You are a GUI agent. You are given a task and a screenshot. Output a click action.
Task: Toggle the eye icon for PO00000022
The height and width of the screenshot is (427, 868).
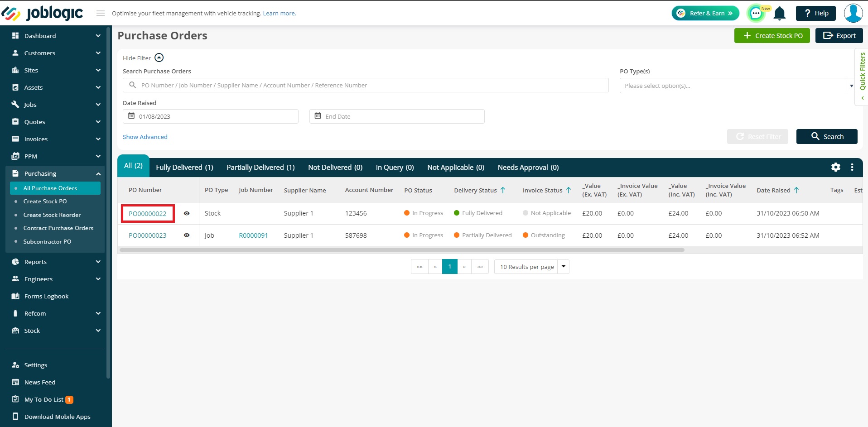187,213
